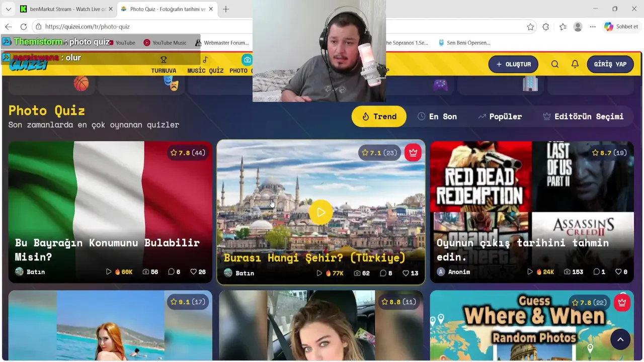Click 77K play count on city quiz
The image size is (644, 362).
pos(330,274)
